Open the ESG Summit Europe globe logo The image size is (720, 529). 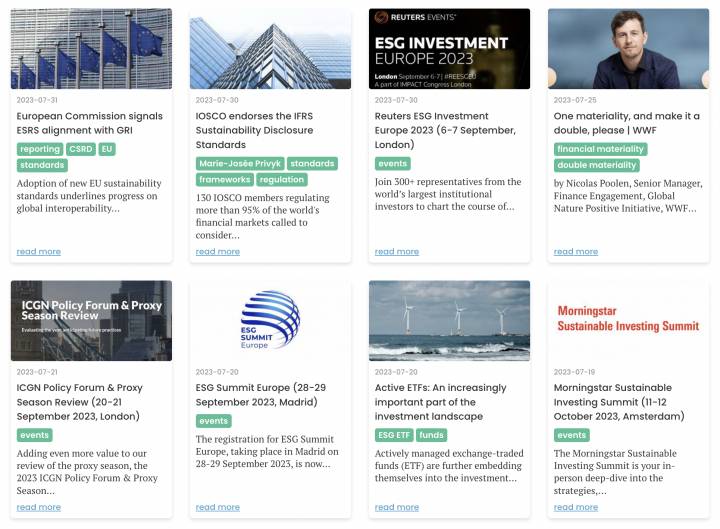click(x=270, y=320)
